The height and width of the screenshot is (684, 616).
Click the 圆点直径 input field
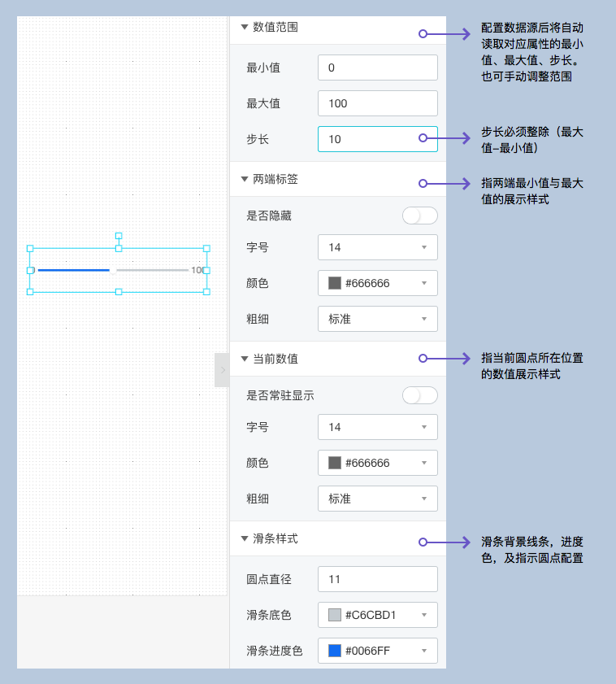377,579
